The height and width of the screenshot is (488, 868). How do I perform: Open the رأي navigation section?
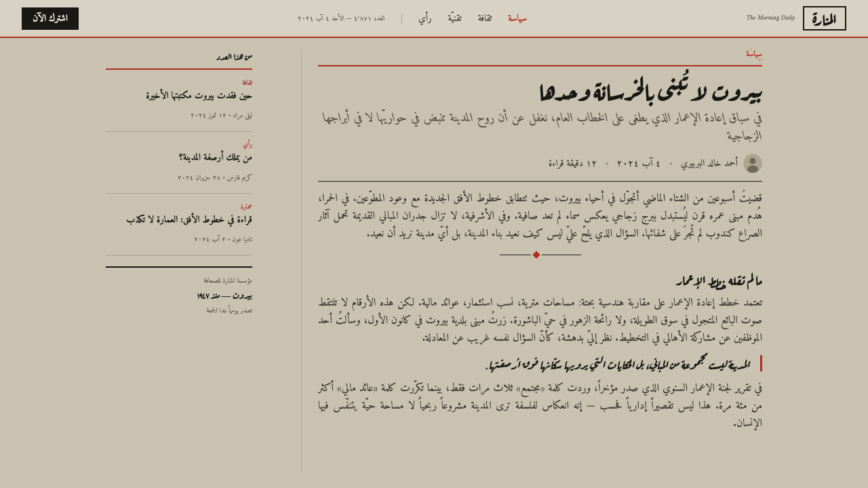[x=425, y=18]
